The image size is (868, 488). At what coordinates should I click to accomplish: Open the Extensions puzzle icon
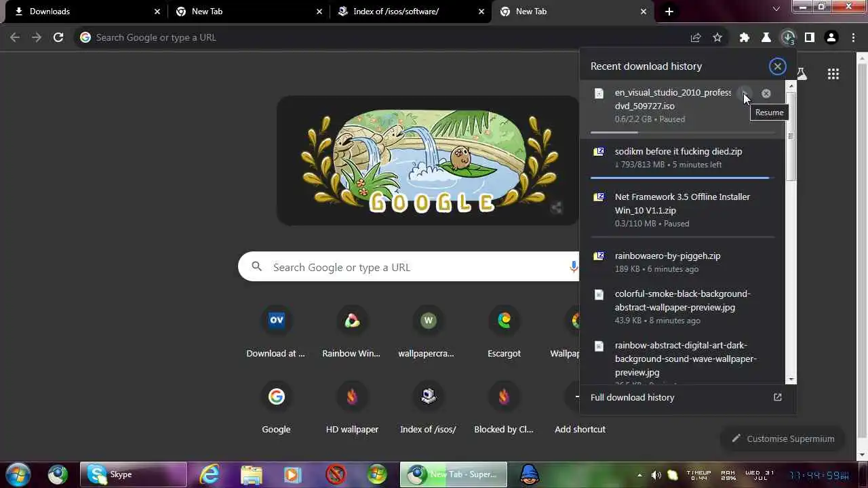pos(745,37)
